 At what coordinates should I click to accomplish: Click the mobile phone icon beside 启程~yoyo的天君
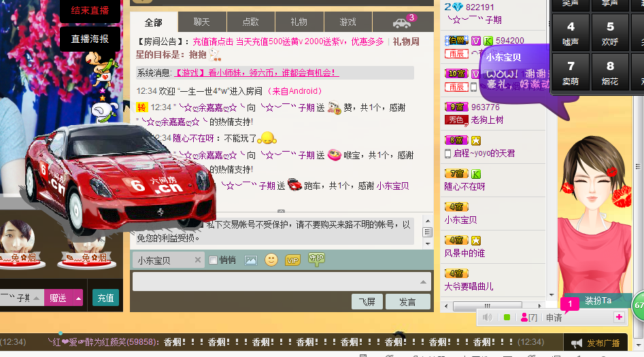(x=448, y=154)
